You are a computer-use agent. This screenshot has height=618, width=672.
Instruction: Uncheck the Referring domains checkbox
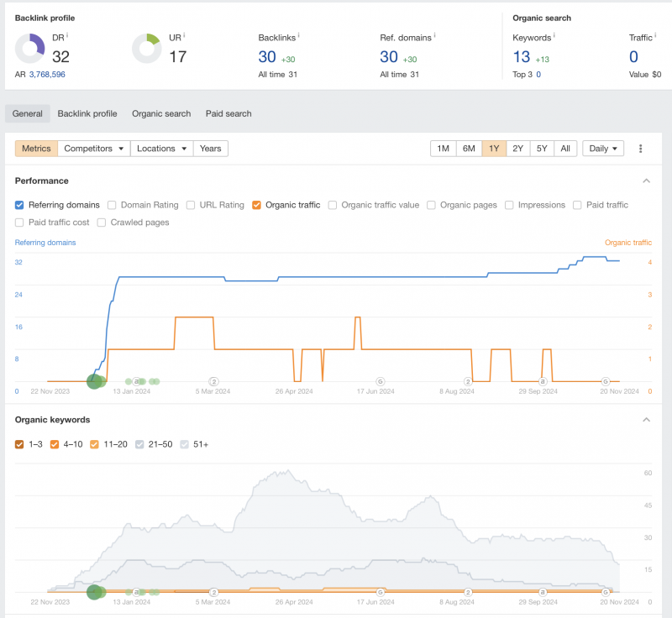click(19, 205)
